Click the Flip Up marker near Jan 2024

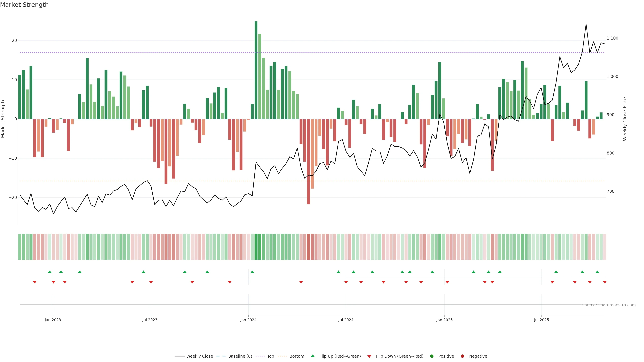tap(252, 272)
